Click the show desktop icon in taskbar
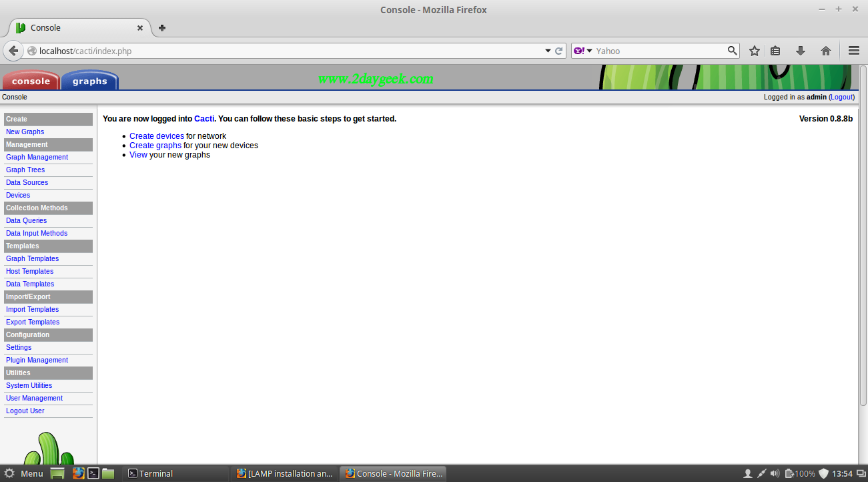The image size is (868, 482). coord(58,473)
